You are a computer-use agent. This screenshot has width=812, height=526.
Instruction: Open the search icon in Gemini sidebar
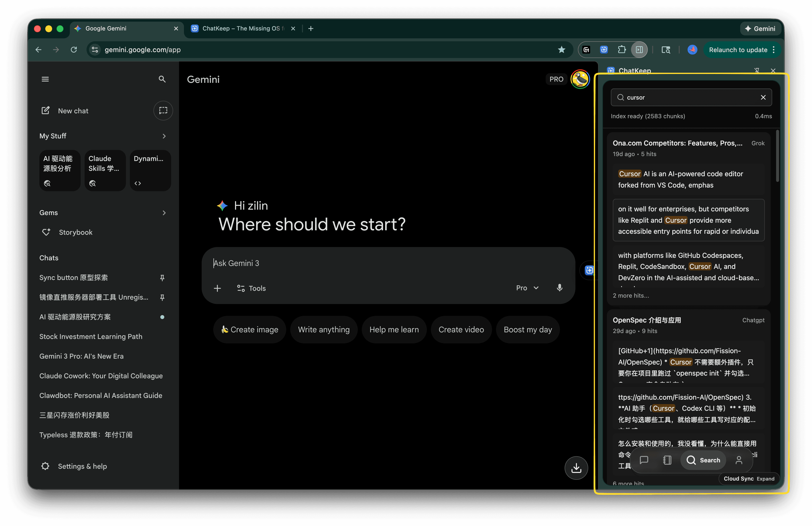162,79
